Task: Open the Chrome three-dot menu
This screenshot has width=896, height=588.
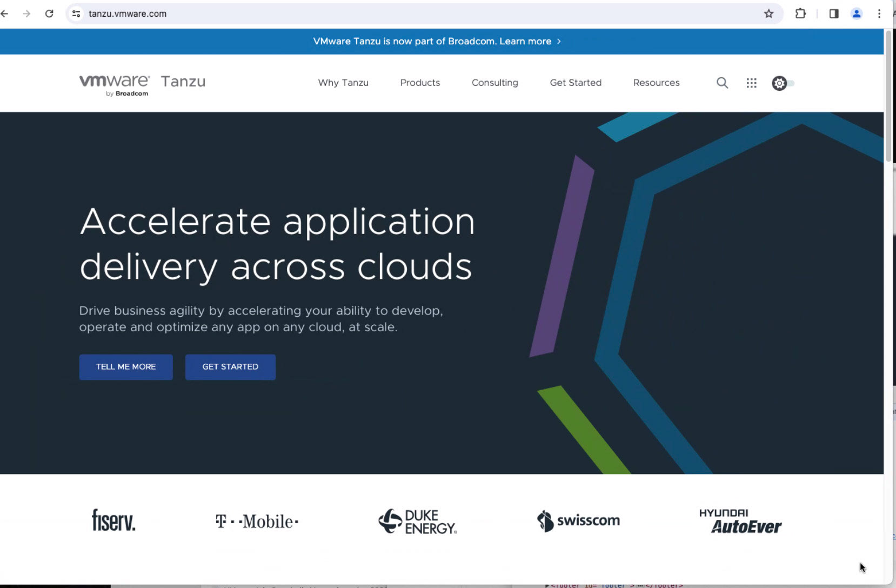Action: click(x=879, y=14)
